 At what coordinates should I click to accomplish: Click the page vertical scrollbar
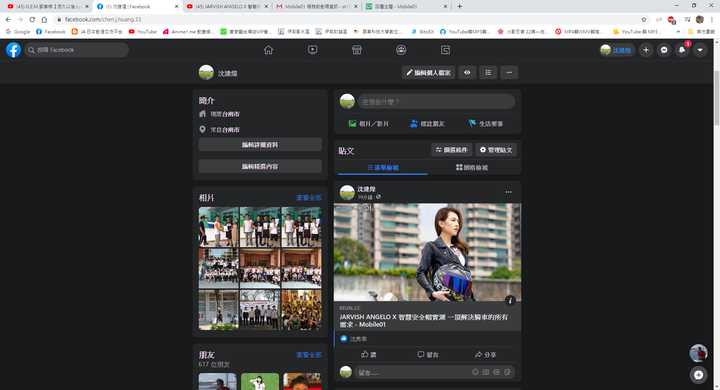click(717, 97)
